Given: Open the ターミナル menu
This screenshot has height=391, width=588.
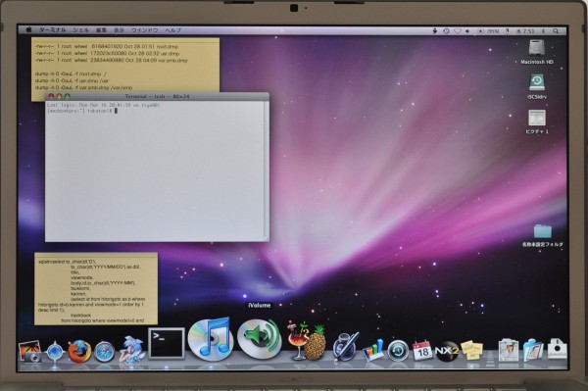Looking at the screenshot, I should pos(53,30).
